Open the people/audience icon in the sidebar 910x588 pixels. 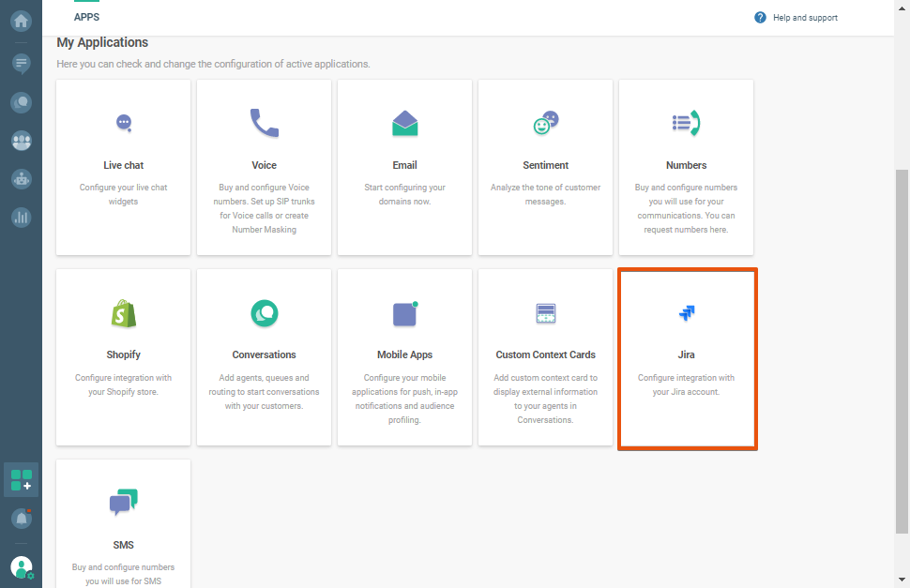click(21, 141)
